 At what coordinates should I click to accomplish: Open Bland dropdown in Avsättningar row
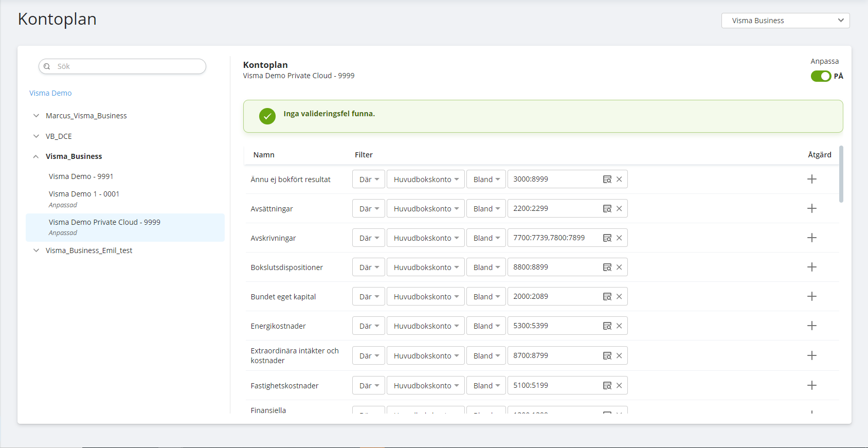[486, 209]
